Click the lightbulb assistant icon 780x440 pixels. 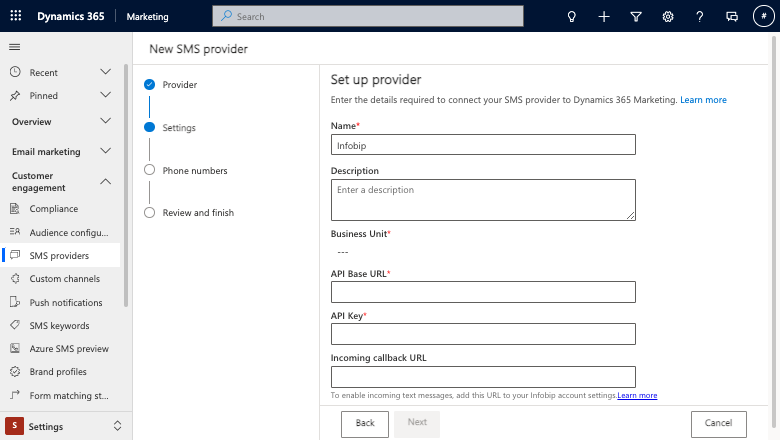(x=572, y=16)
